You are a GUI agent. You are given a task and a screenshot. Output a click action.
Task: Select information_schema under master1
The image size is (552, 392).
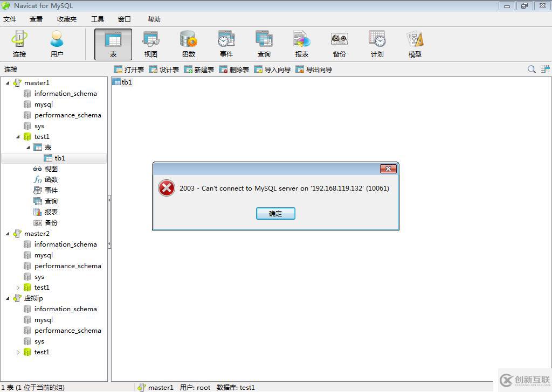65,94
